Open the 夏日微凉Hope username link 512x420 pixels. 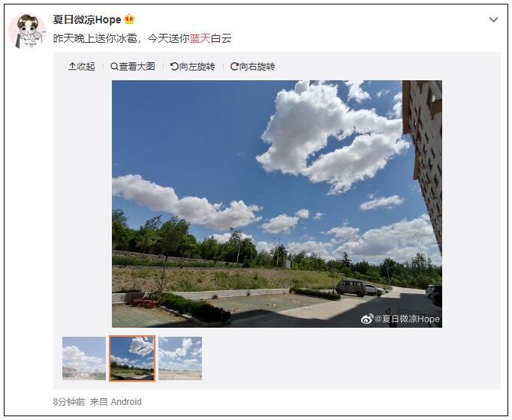click(87, 19)
